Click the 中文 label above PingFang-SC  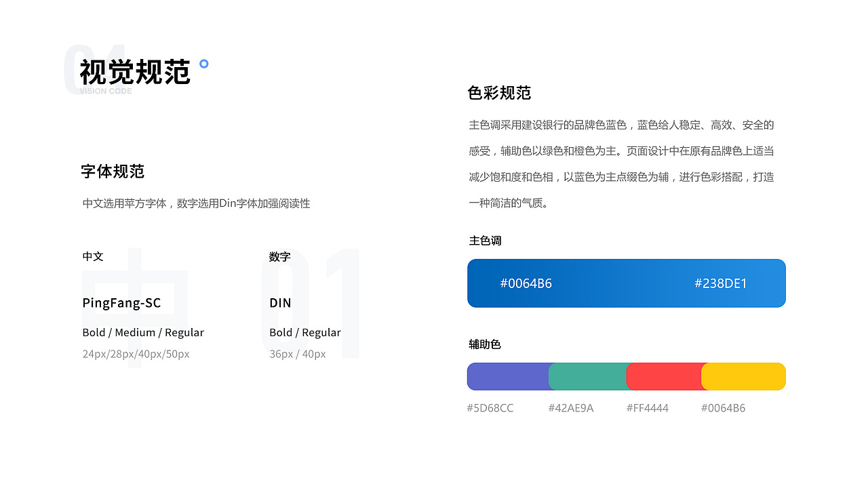(x=92, y=256)
